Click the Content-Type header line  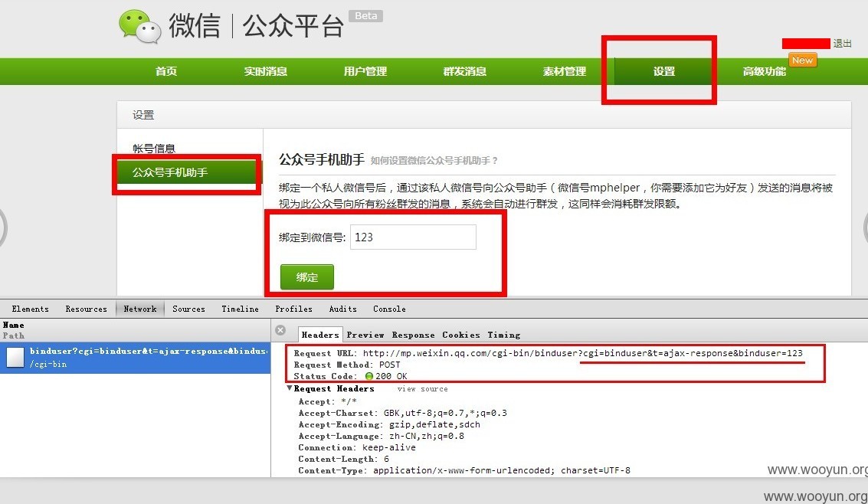point(464,471)
